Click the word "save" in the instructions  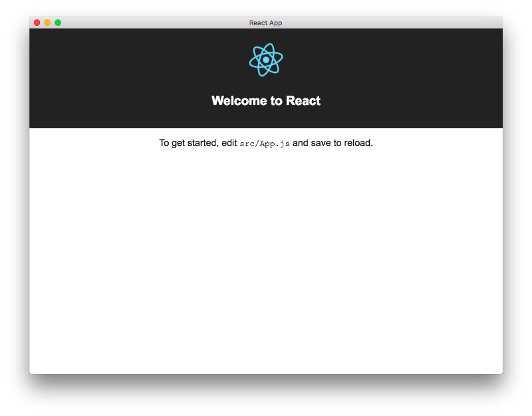click(321, 143)
